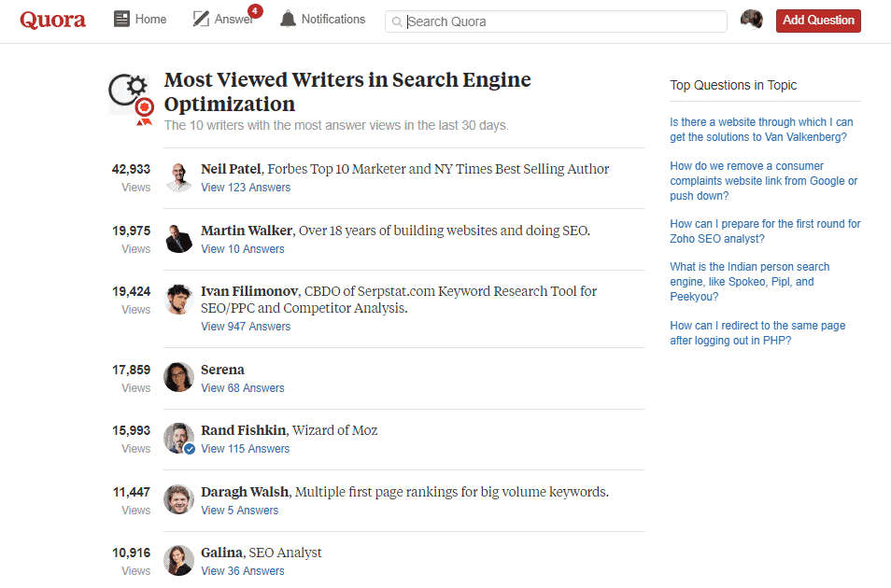Open Martin Walker's name link
The width and height of the screenshot is (891, 588).
pyautogui.click(x=247, y=231)
